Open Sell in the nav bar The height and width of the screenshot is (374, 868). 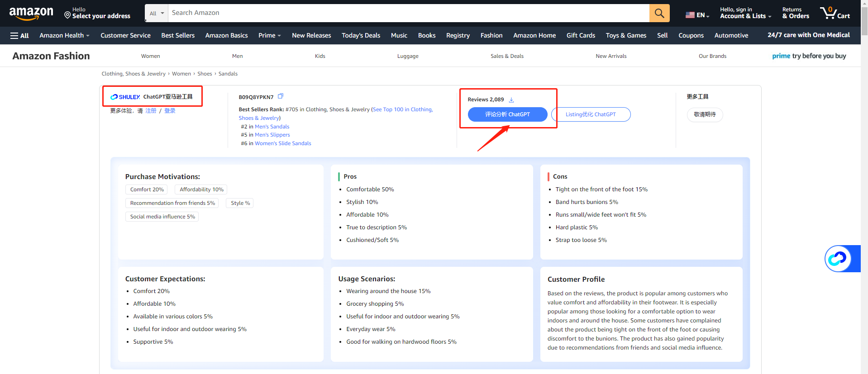662,35
